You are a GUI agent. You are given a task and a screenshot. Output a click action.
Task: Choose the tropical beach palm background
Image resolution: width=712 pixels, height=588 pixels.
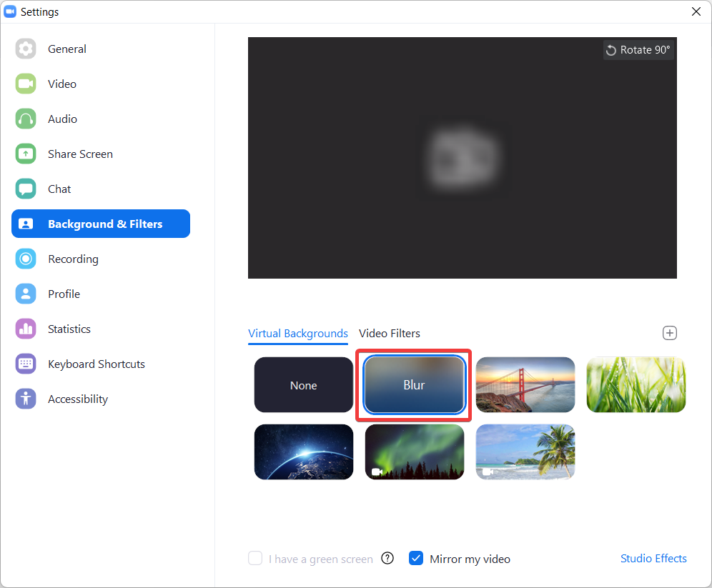[525, 452]
